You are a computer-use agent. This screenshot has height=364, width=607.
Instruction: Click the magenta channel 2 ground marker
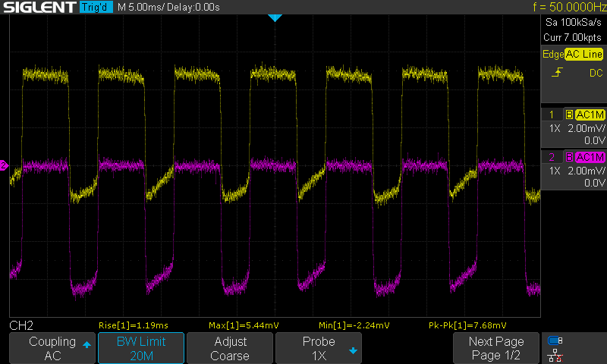point(4,165)
